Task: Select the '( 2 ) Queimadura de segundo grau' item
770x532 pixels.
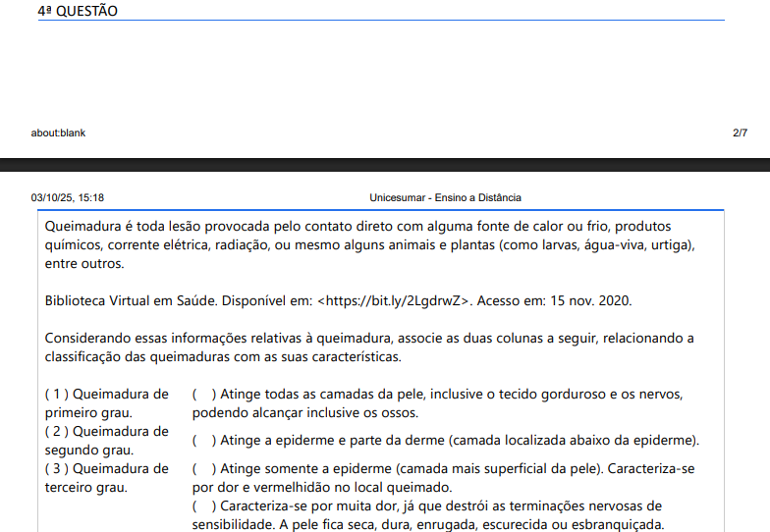Action: (106, 441)
